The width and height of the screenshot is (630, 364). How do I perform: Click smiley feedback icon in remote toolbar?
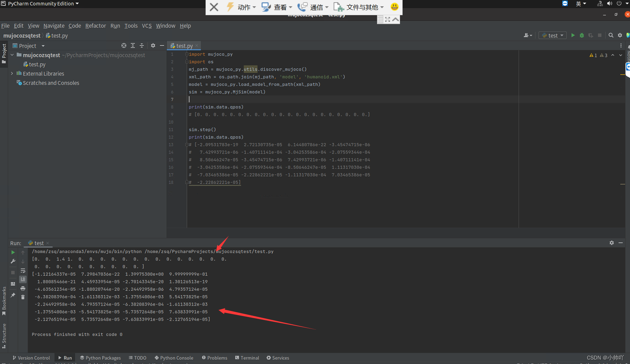coord(394,7)
